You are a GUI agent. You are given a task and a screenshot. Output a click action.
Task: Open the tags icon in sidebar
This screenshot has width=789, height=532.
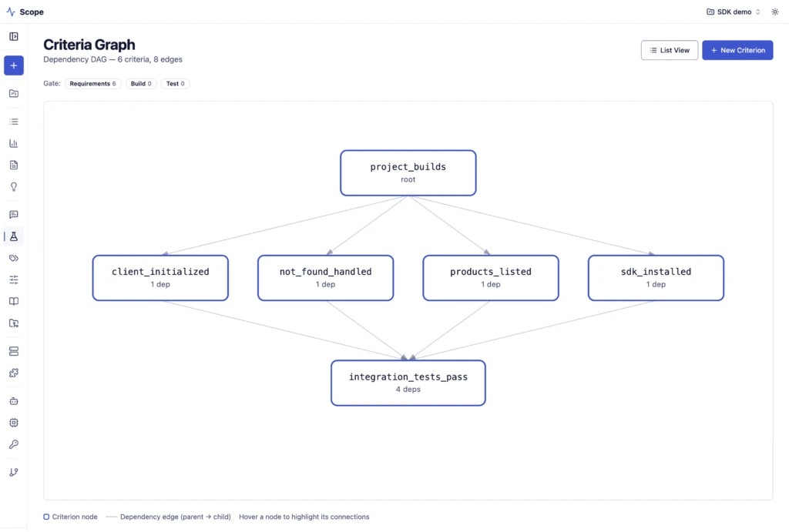[x=14, y=258]
